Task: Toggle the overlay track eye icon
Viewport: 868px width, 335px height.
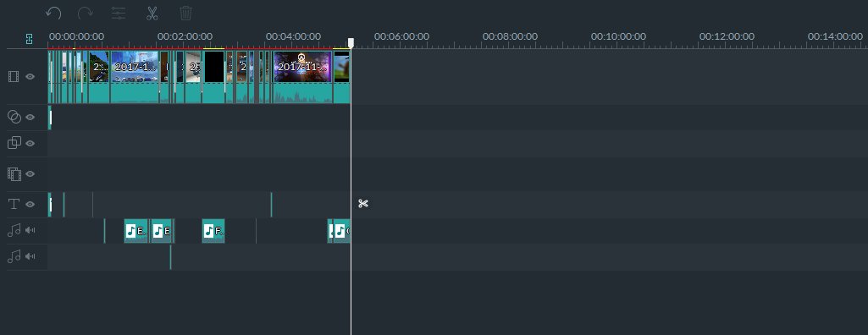Action: point(30,144)
